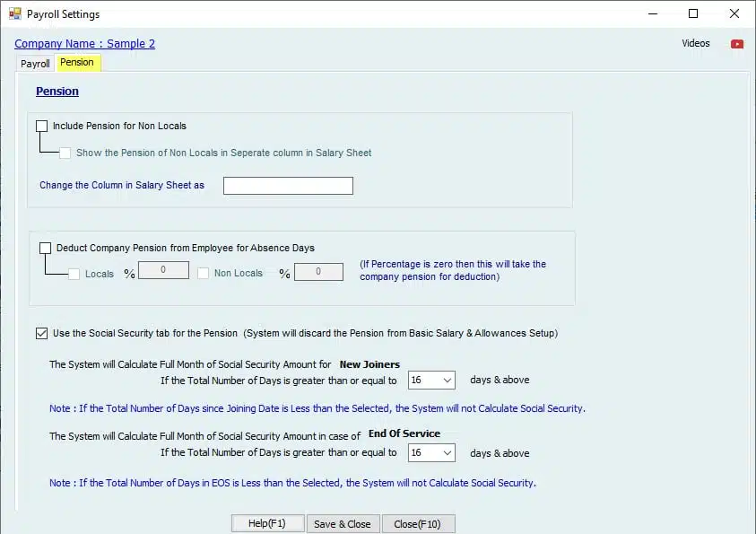Image resolution: width=756 pixels, height=534 pixels.
Task: Click the Close(F10) button
Action: tap(418, 524)
